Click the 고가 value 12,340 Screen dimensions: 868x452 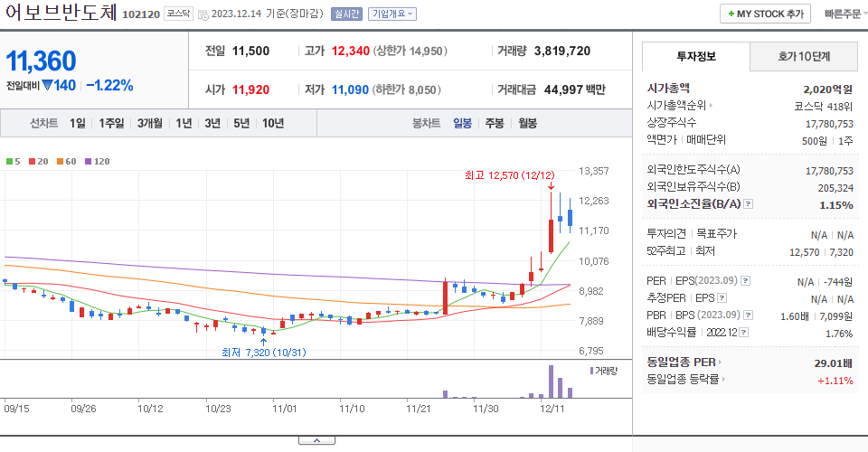[351, 51]
